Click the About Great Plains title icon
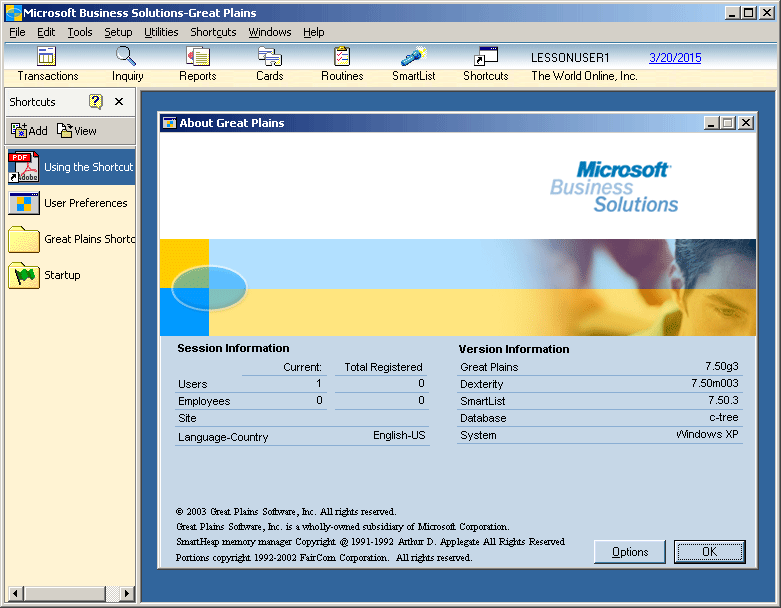781x608 pixels. pos(169,123)
